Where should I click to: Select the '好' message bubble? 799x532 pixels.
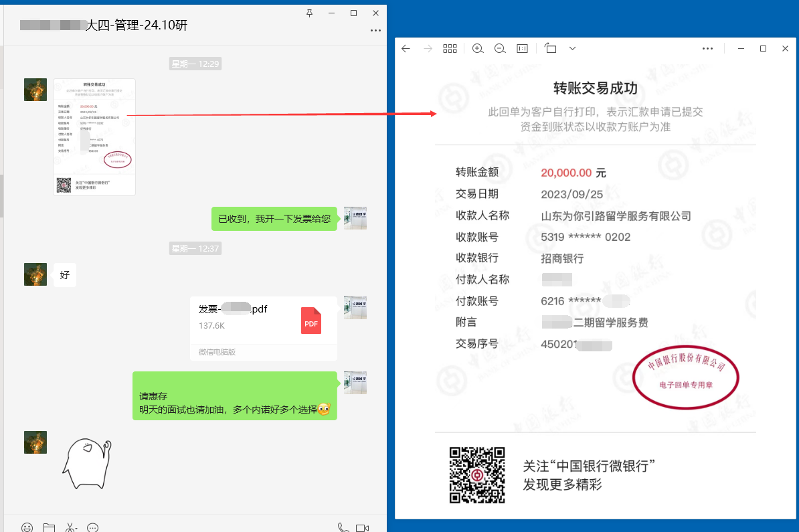[65, 274]
